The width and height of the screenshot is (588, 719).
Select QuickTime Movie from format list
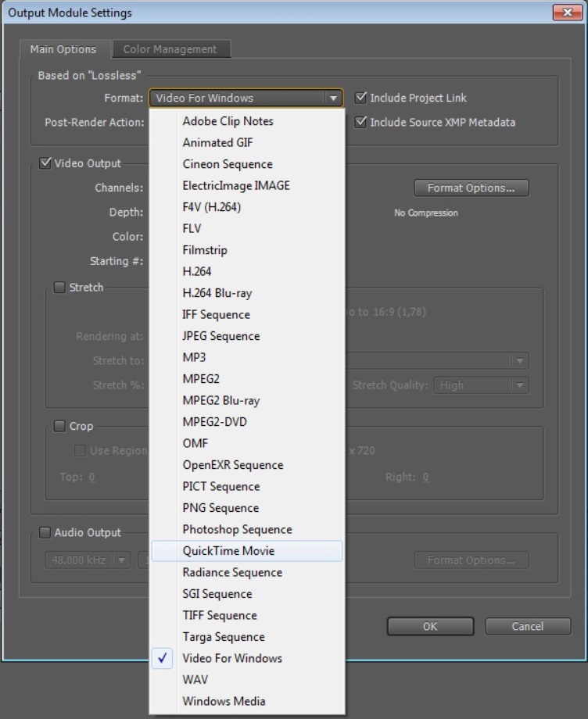(228, 551)
